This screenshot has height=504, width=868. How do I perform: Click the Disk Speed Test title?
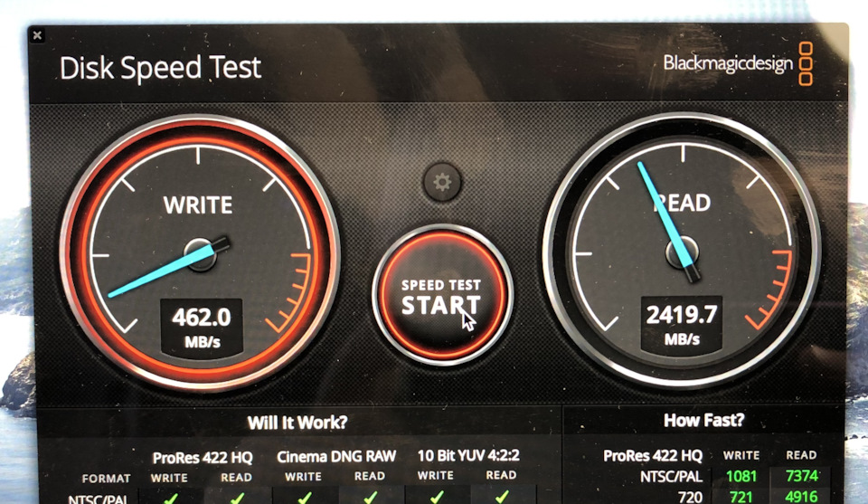click(x=160, y=68)
